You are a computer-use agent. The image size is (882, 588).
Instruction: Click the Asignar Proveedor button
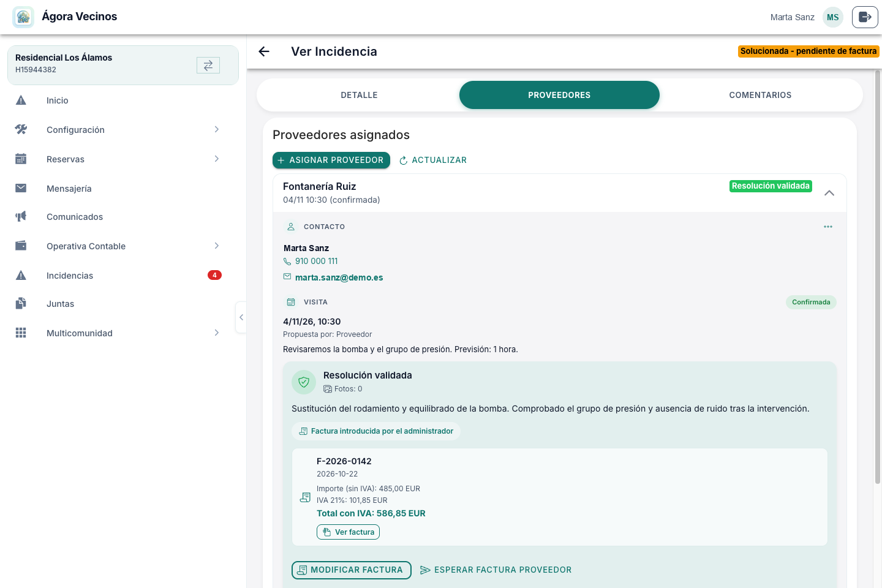tap(331, 160)
